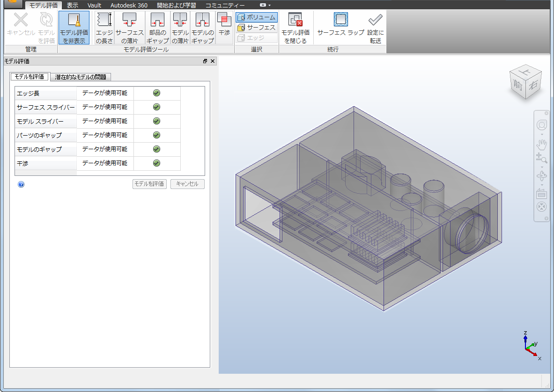This screenshot has width=554, height=392.
Task: Select the モデルのギャップ table row label
Action: coord(45,149)
